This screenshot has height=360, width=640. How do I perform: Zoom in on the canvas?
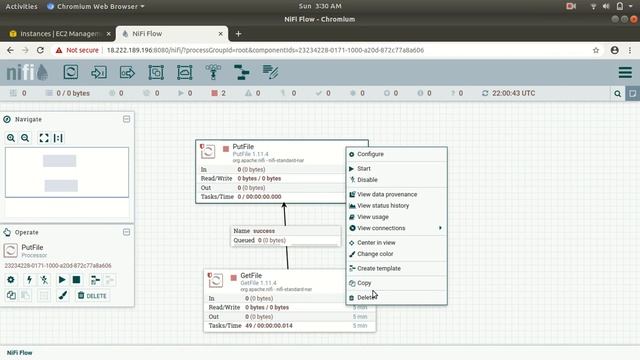11,138
